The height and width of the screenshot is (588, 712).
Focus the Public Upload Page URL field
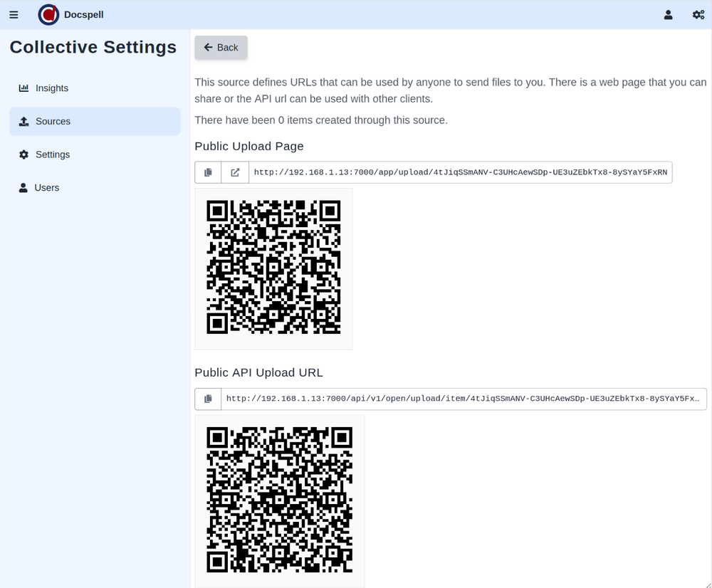pyautogui.click(x=460, y=172)
